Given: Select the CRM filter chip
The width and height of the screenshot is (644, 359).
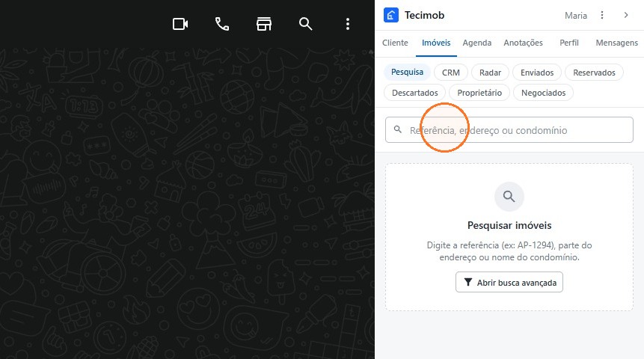Looking at the screenshot, I should (450, 73).
